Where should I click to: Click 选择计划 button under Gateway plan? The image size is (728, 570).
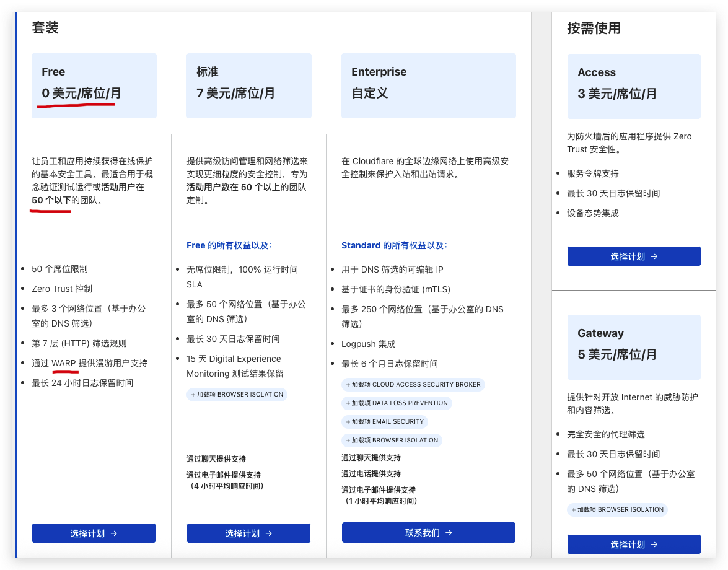634,545
